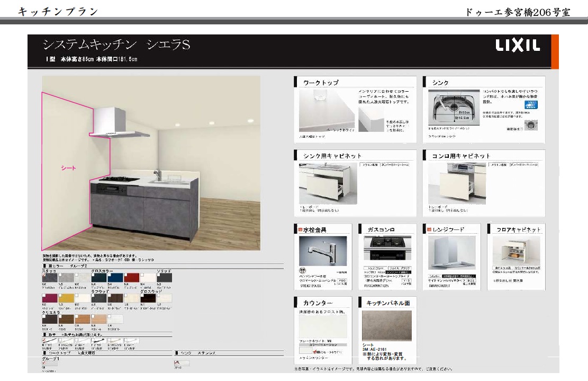Click the キッチンプラン page title
This screenshot has width=588, height=381.
pos(58,11)
